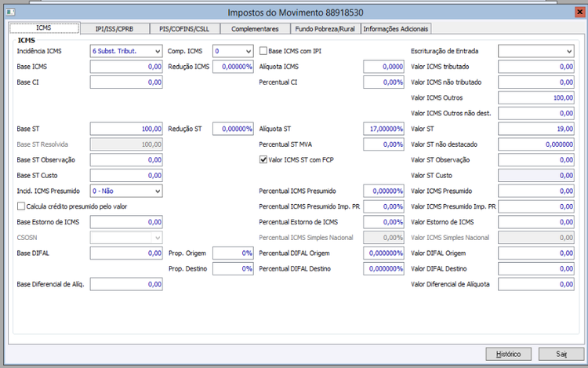Click the Valor ICMS Outros field
Viewport: 588px width, 368px height.
tap(536, 97)
